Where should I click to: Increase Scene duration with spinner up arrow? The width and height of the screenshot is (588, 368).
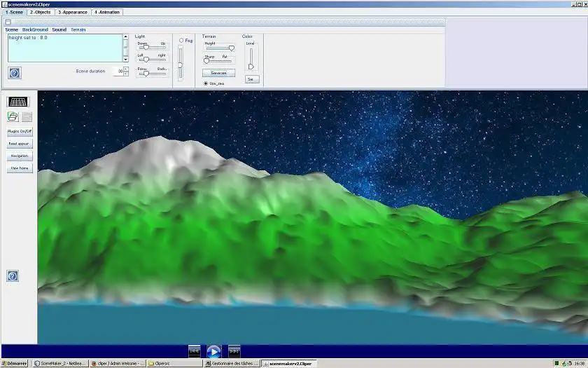click(125, 69)
